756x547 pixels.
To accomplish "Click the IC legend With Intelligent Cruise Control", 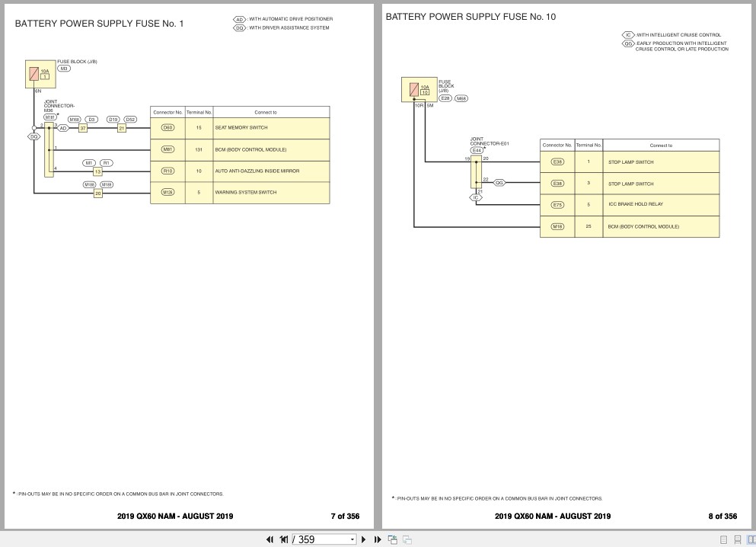I will [671, 35].
